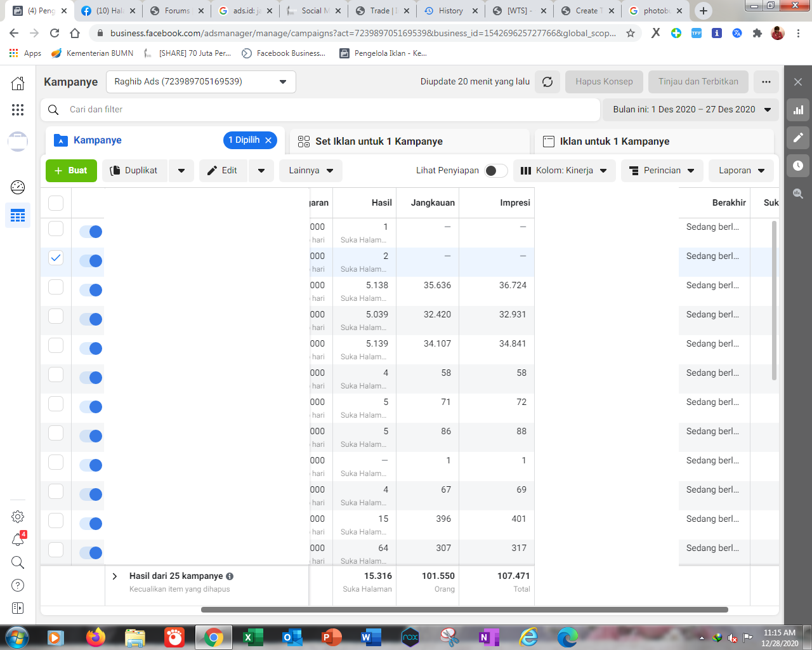The height and width of the screenshot is (650, 812).
Task: Toggle the Lihat Penyiapan switch
Action: pos(496,171)
